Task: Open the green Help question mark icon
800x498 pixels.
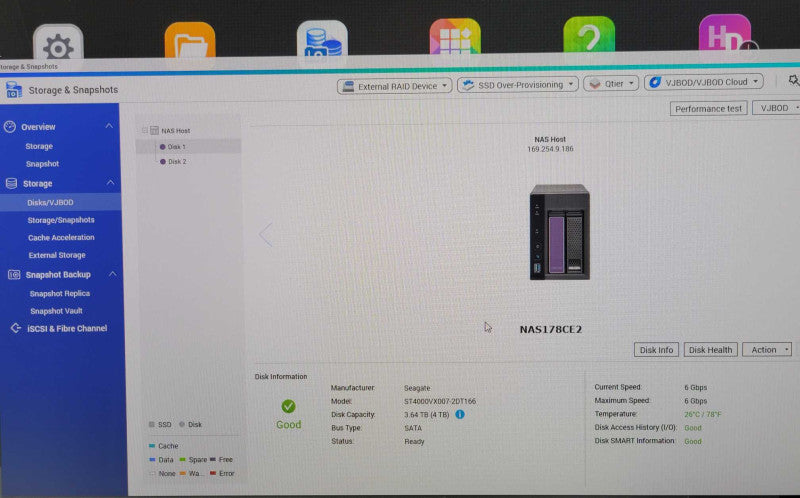Action: tap(589, 34)
